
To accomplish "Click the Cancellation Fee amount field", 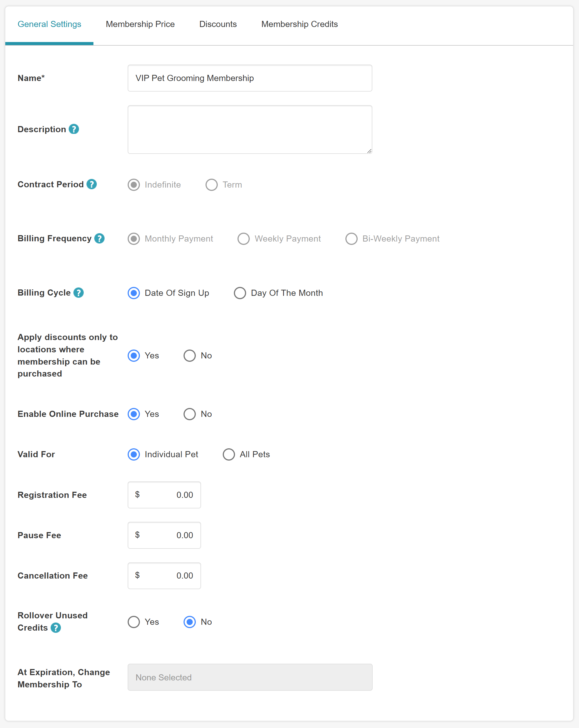I will (x=164, y=576).
